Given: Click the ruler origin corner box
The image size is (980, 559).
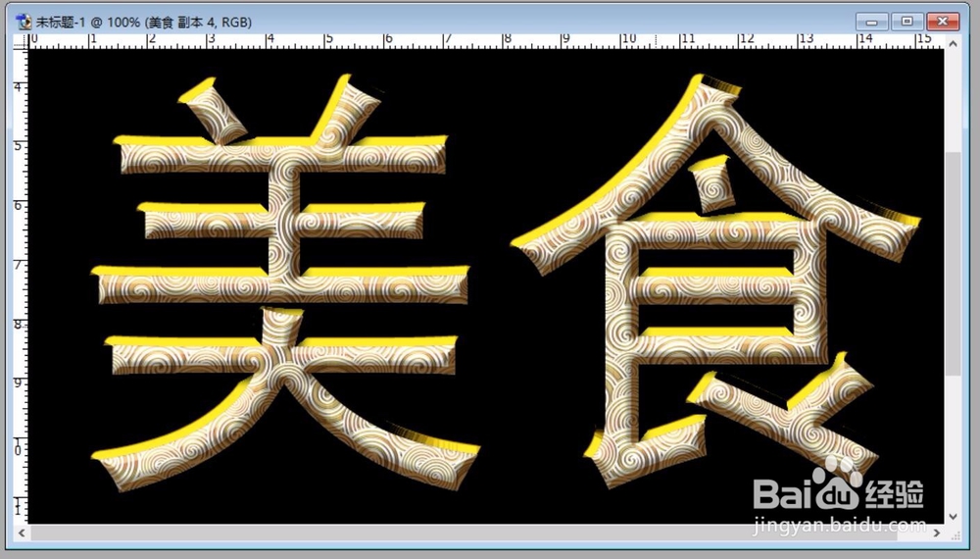Looking at the screenshot, I should [x=22, y=41].
